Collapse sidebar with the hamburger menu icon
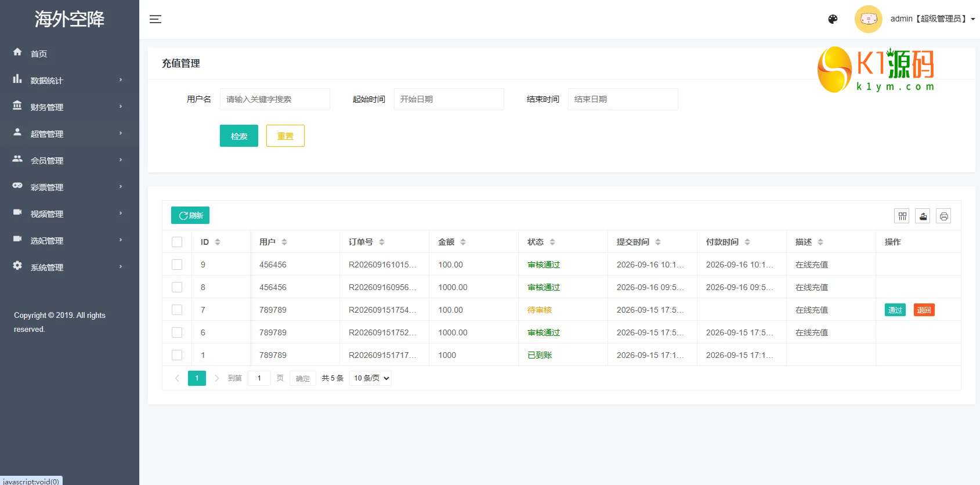 click(x=156, y=19)
